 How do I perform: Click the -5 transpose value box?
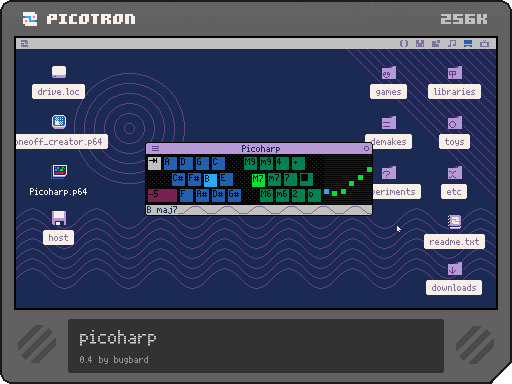pos(162,195)
